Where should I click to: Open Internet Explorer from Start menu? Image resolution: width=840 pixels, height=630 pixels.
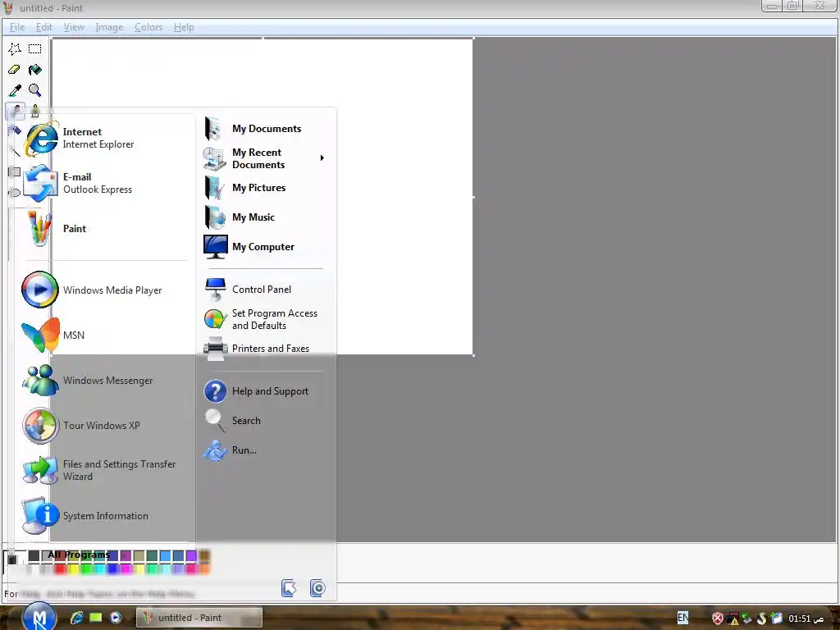pyautogui.click(x=104, y=138)
